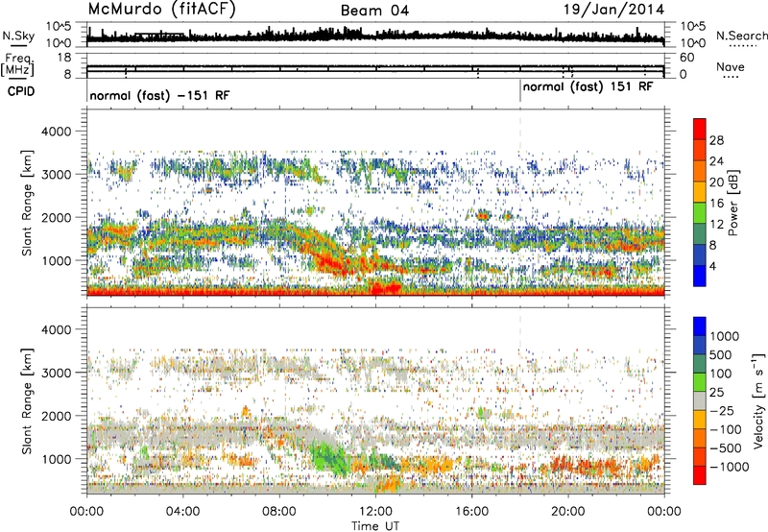Pick Power colorbar segment between 16 and 20

click(700, 192)
